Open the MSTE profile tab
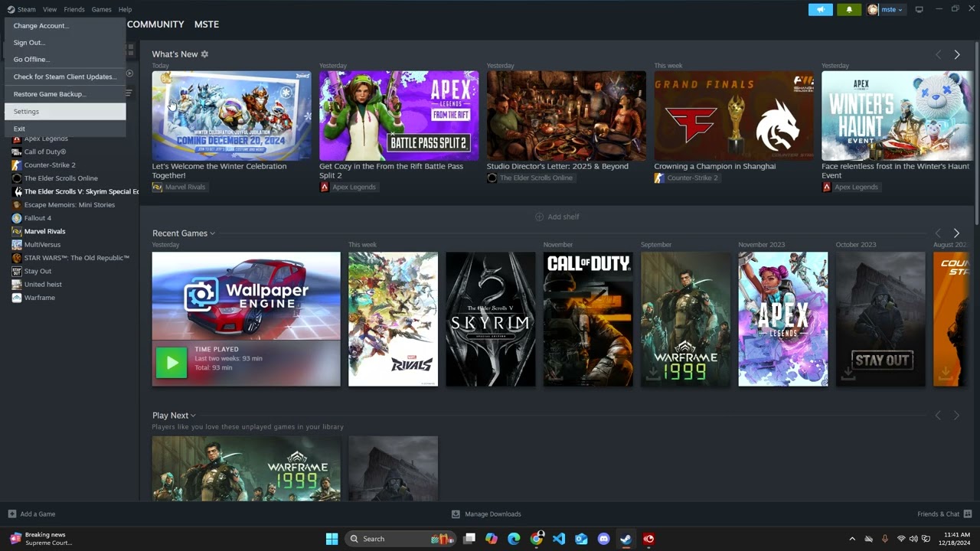The image size is (980, 551). pyautogui.click(x=207, y=24)
